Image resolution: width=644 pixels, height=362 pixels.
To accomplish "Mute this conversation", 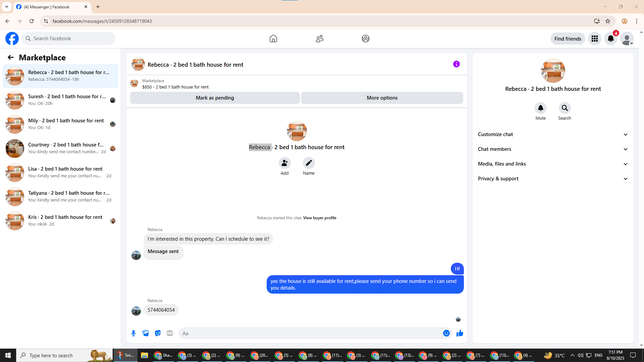I will tap(540, 108).
